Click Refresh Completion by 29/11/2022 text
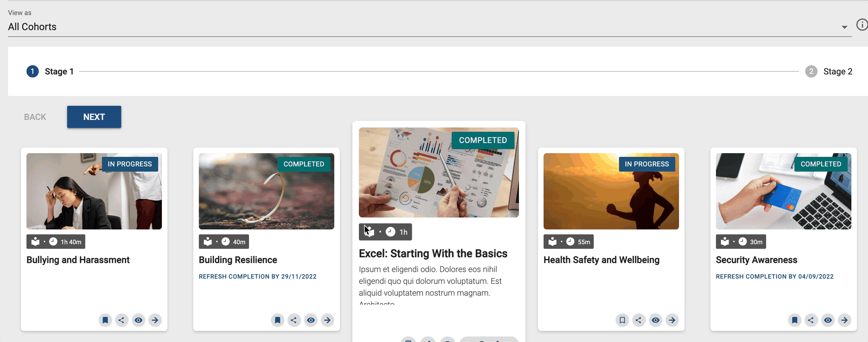Viewport: 868px width, 342px height. [x=257, y=276]
